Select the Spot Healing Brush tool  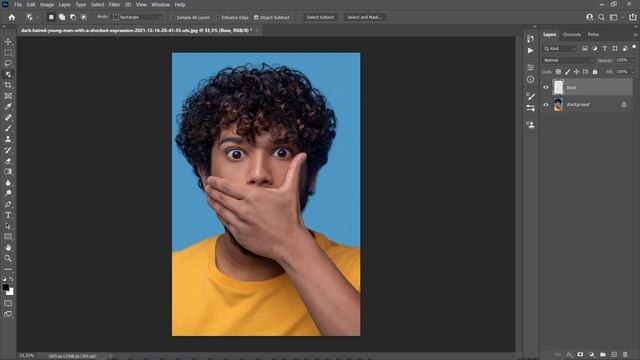8,118
